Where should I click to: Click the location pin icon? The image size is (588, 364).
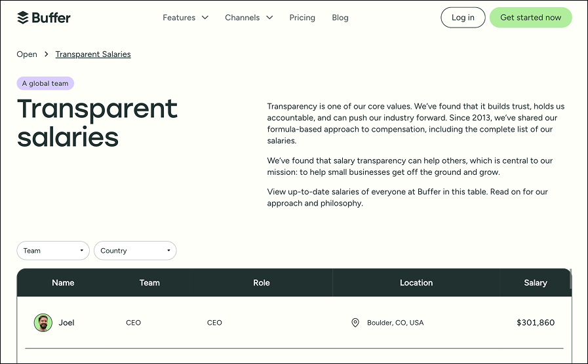[355, 323]
